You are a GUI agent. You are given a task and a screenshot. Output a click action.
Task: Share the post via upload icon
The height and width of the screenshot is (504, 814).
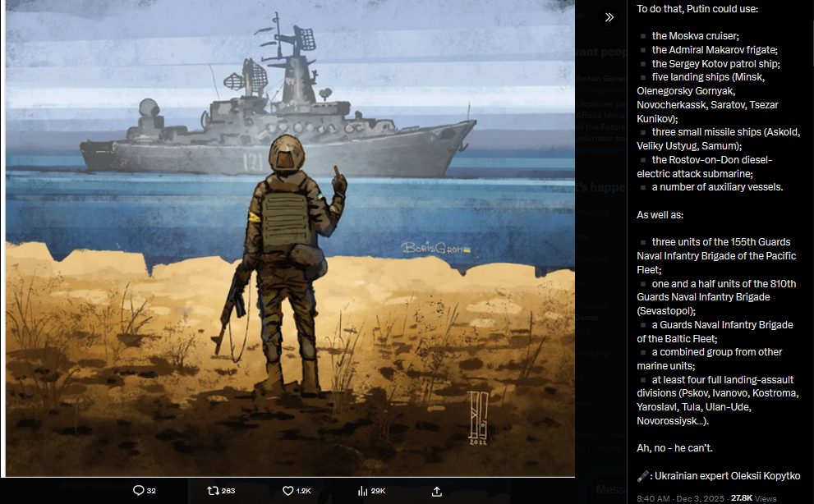pyautogui.click(x=437, y=491)
